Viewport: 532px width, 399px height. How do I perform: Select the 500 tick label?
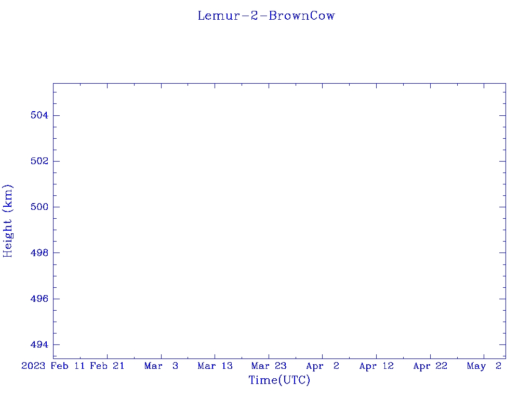tap(39, 207)
